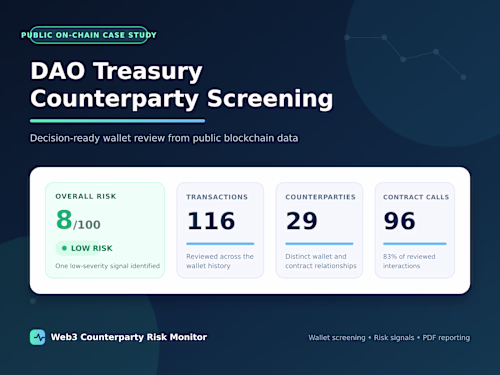This screenshot has height=375, width=500.
Task: Open the Overall Risk card
Action: 105,230
